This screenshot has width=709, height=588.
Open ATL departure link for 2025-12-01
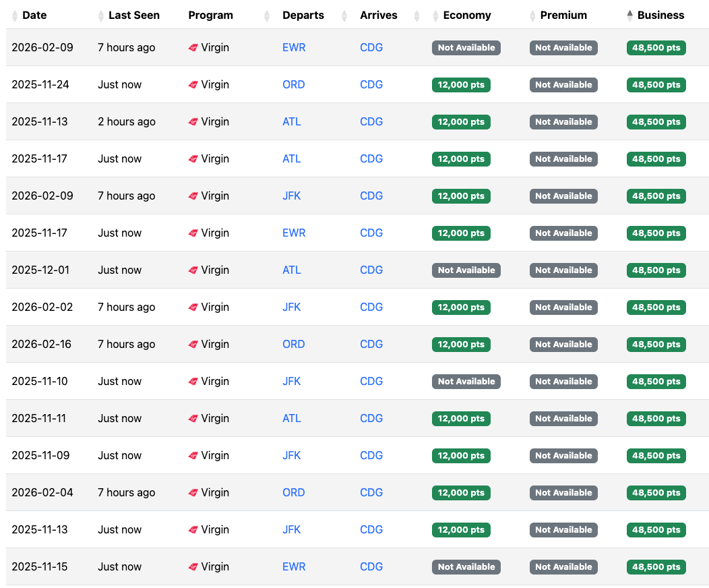[x=292, y=270]
